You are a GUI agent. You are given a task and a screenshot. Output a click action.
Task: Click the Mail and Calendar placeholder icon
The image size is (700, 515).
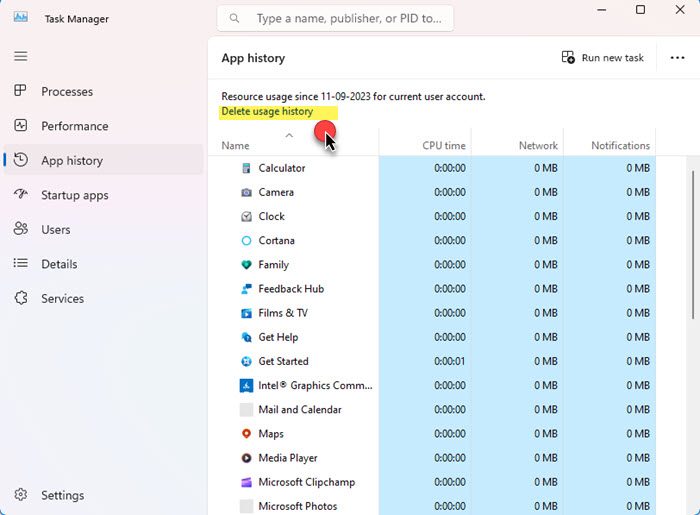246,409
